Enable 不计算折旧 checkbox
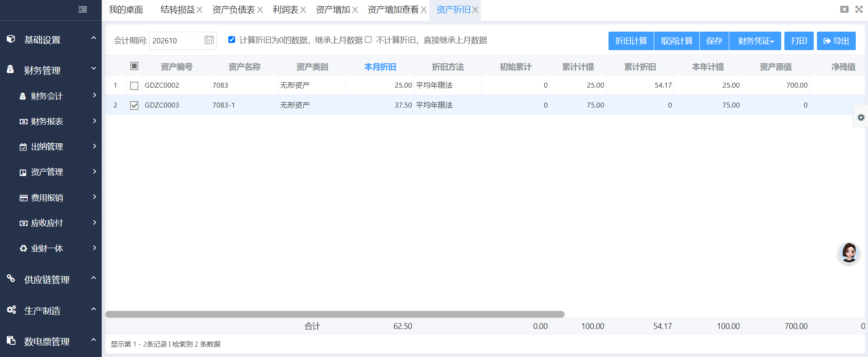868x357 pixels. pyautogui.click(x=368, y=40)
